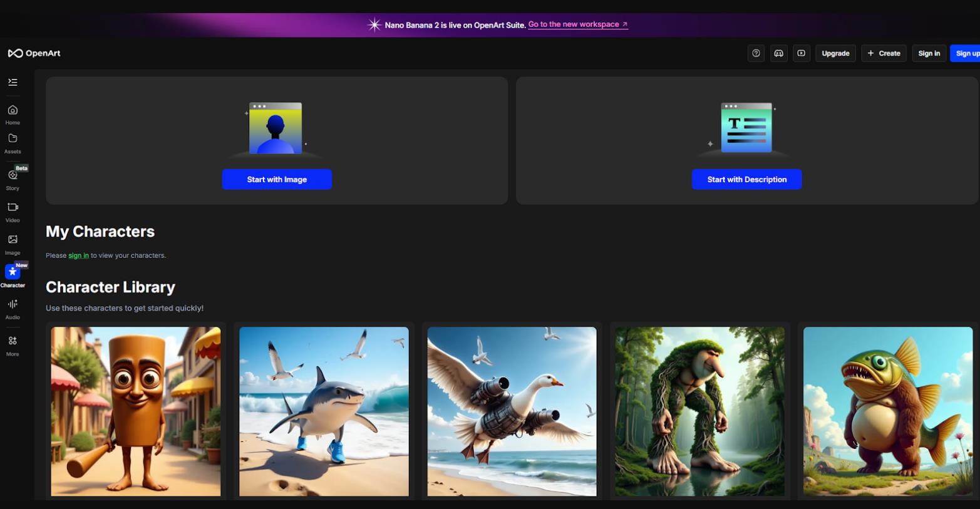The image size is (980, 509).
Task: Open the Discord icon in header
Action: pyautogui.click(x=779, y=53)
